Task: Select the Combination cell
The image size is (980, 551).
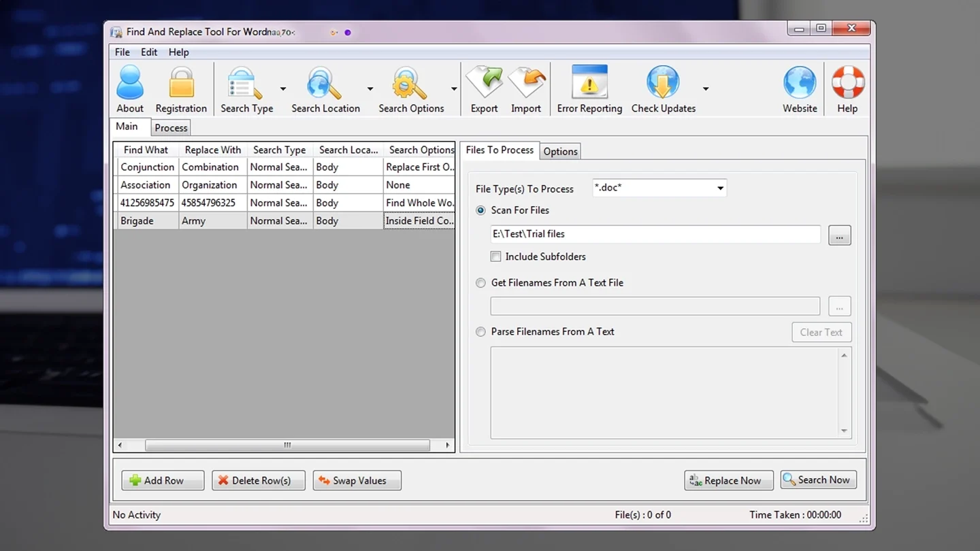Action: (213, 167)
